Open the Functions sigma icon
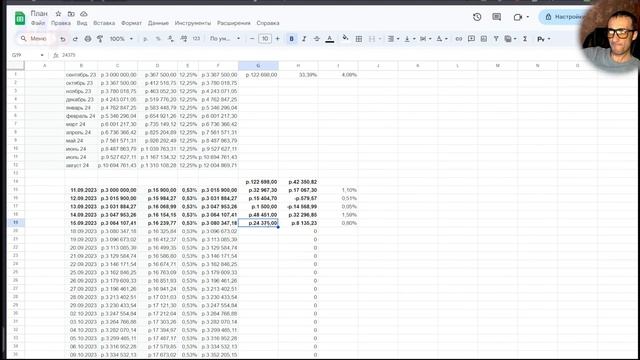This screenshot has height=360, width=640. point(525,39)
